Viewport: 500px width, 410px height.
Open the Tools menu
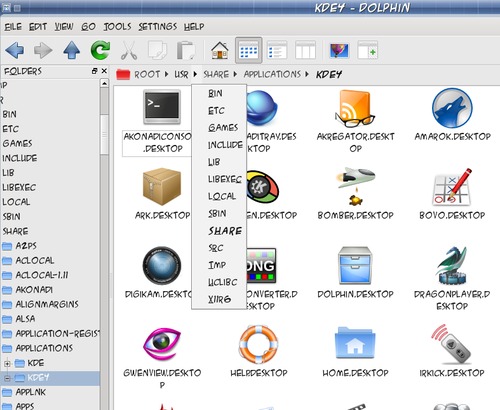(x=117, y=26)
